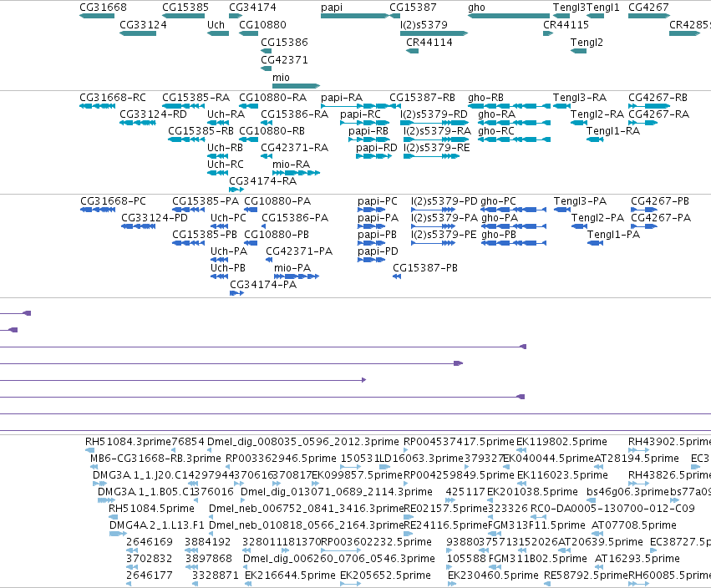Click the l(2)s5379-PD protein label
711x588 pixels.
pyautogui.click(x=444, y=200)
